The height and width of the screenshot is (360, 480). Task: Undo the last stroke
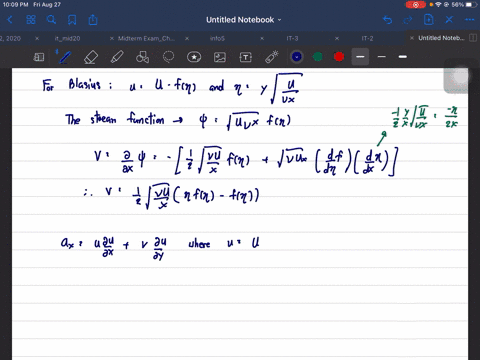pos(387,20)
